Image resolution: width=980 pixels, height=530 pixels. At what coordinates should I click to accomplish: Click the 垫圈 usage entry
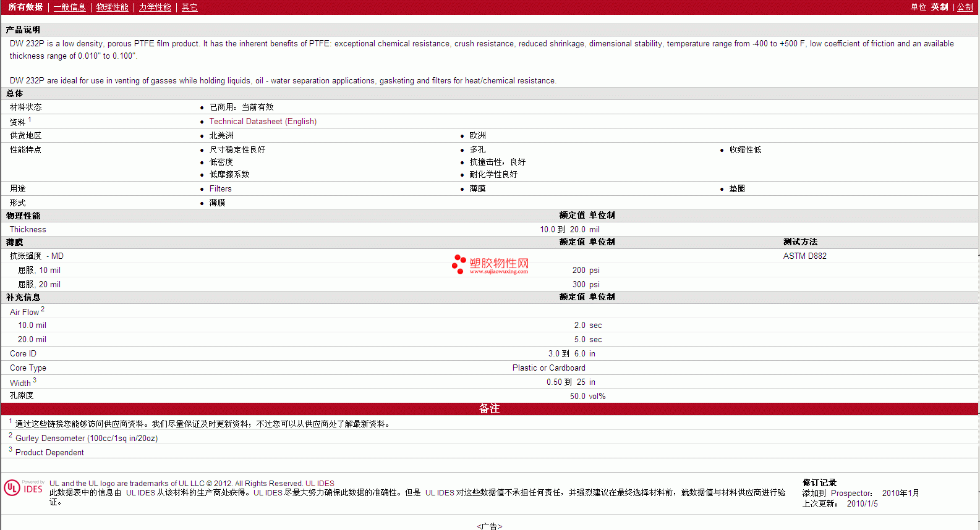[736, 189]
